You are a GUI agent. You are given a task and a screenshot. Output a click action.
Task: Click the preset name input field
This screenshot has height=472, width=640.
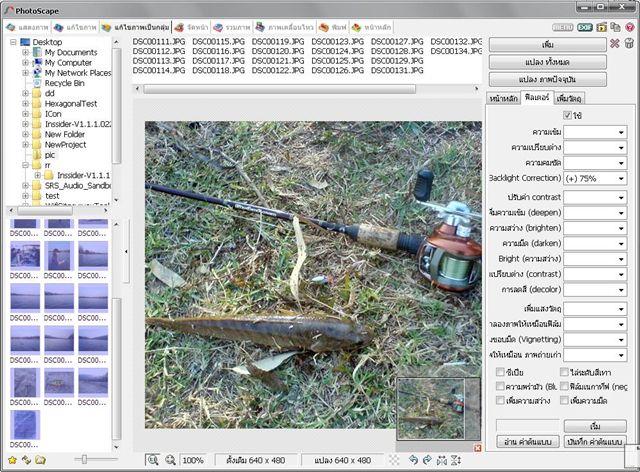click(x=527, y=426)
